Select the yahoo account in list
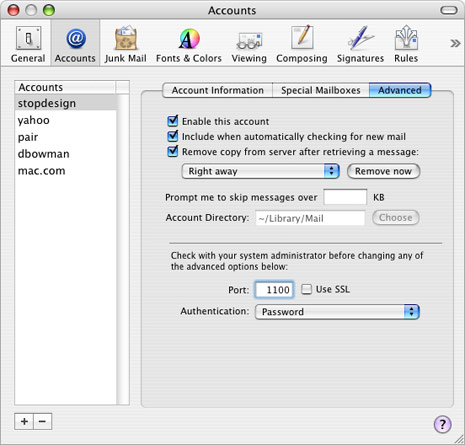The image size is (465, 445). [x=66, y=120]
